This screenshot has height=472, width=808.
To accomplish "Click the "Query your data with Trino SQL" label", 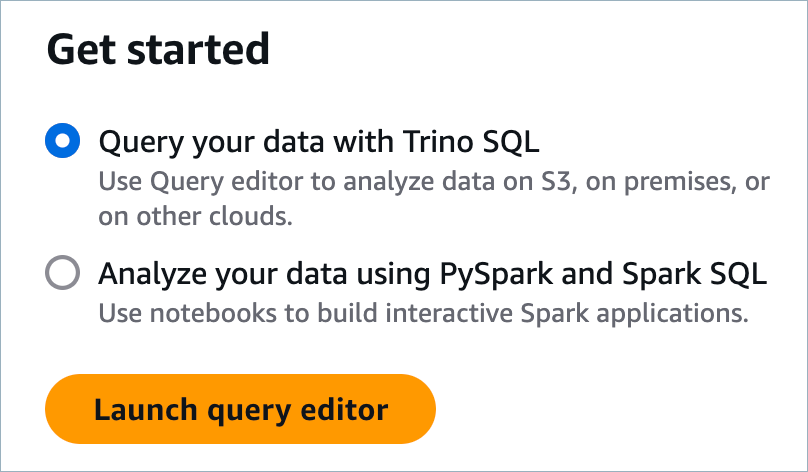I will coord(319,142).
